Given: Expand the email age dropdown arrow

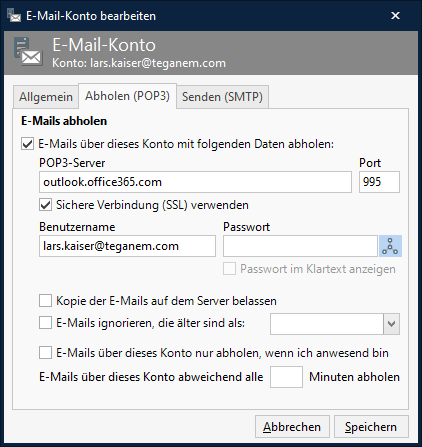Looking at the screenshot, I should point(392,324).
